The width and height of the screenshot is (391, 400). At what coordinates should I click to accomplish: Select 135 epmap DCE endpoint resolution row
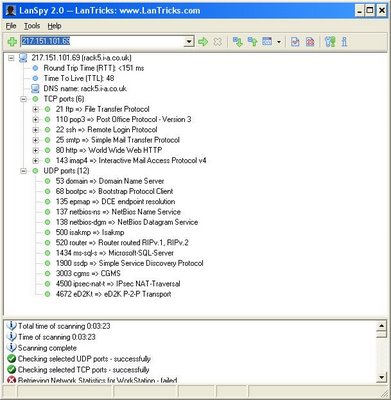[x=115, y=202]
